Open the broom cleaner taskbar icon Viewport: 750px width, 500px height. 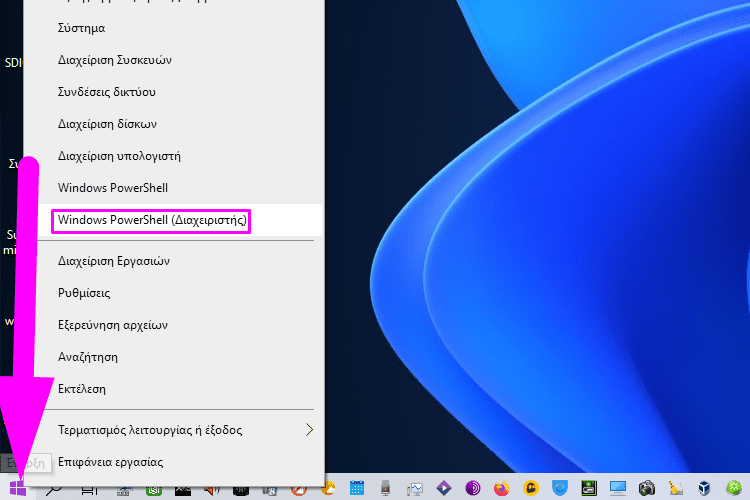[675, 488]
